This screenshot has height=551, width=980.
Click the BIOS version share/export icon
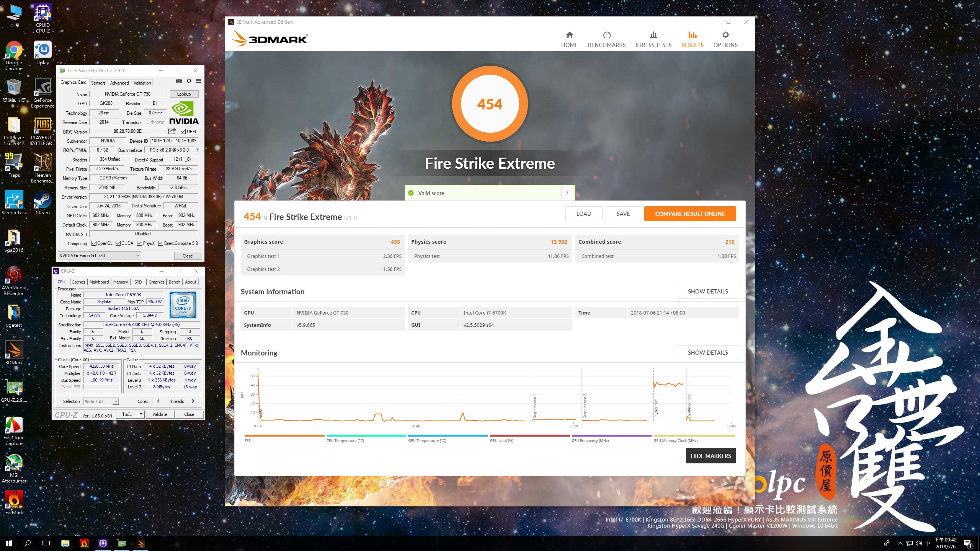[172, 131]
